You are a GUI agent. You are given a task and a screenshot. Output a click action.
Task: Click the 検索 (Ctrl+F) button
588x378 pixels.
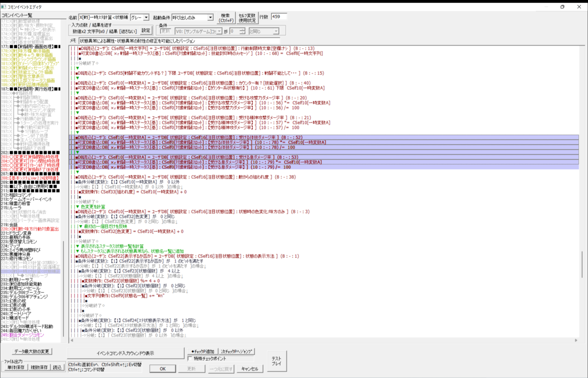(x=225, y=18)
